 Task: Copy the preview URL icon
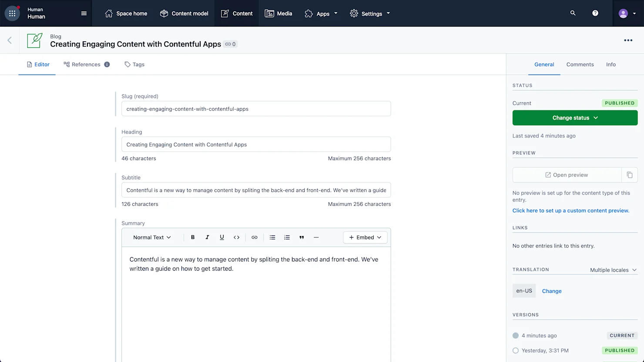click(630, 175)
